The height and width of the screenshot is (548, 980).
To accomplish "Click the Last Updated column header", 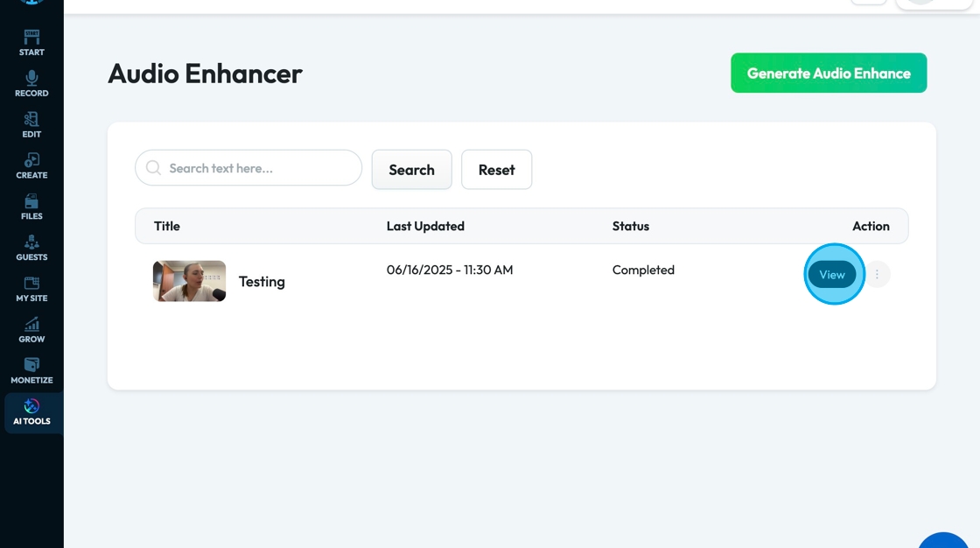I will coord(425,226).
